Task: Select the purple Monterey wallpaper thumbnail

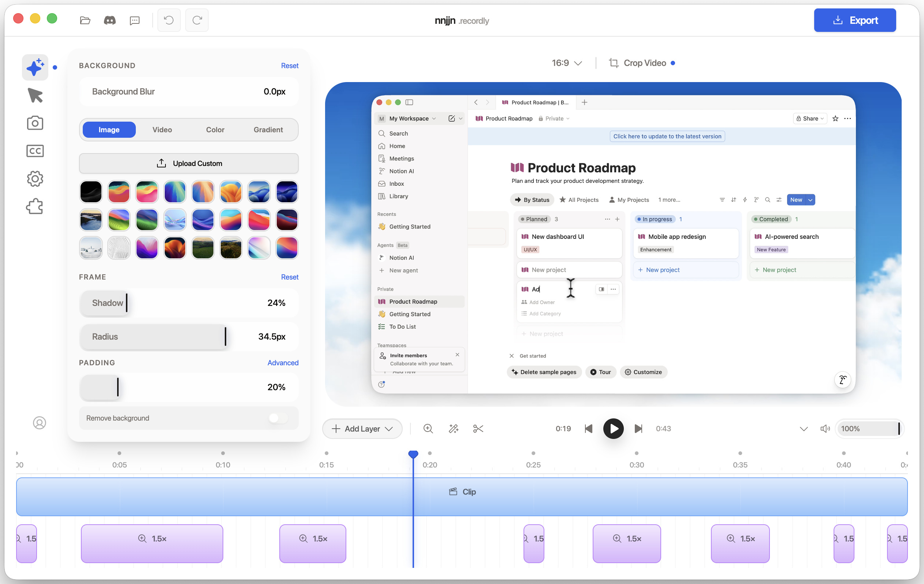Action: (x=147, y=248)
